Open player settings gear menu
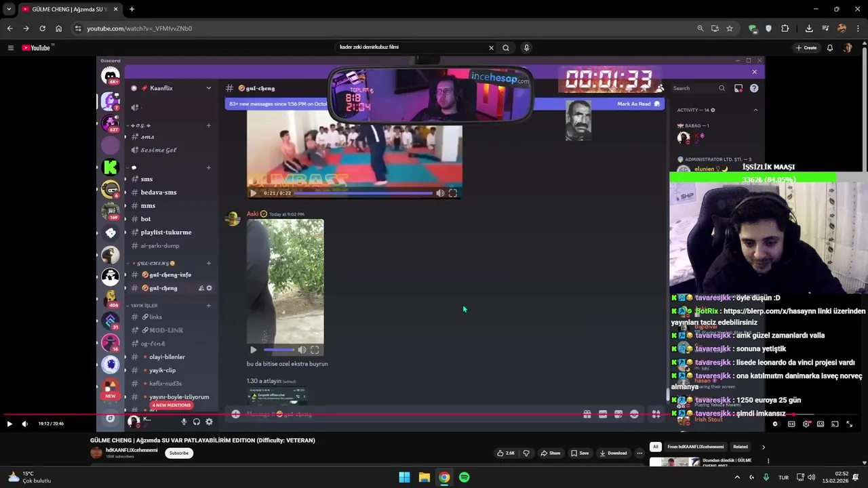 [806, 424]
